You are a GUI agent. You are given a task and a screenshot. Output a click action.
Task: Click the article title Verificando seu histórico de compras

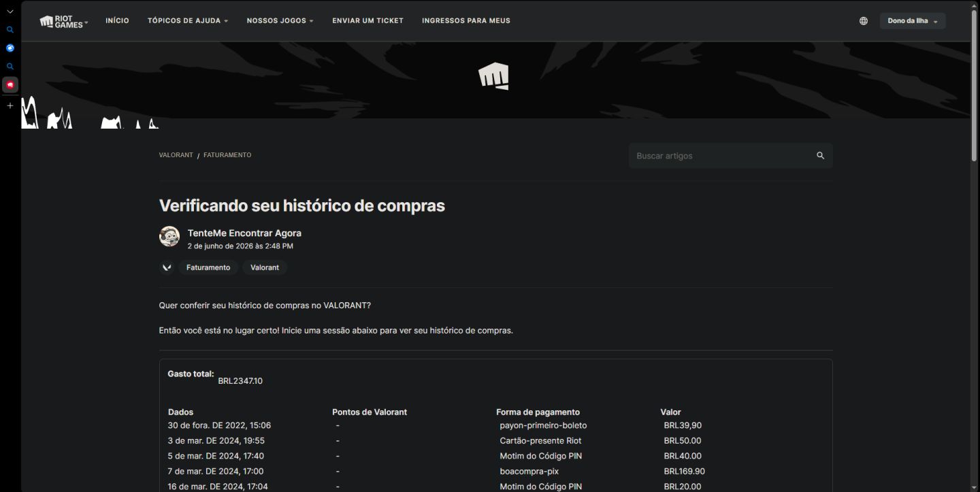pos(302,206)
